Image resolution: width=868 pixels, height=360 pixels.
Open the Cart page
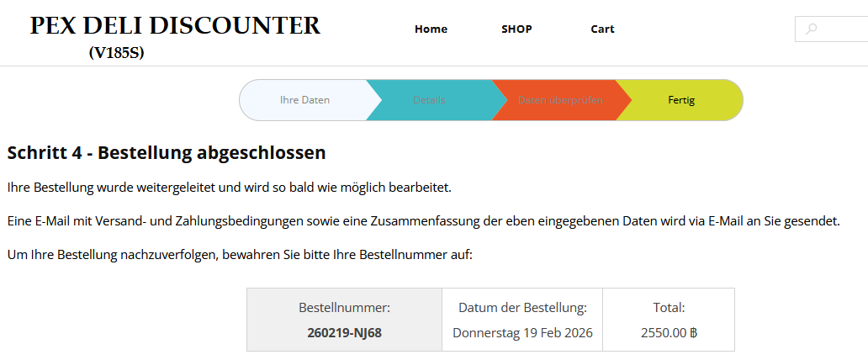(x=602, y=29)
